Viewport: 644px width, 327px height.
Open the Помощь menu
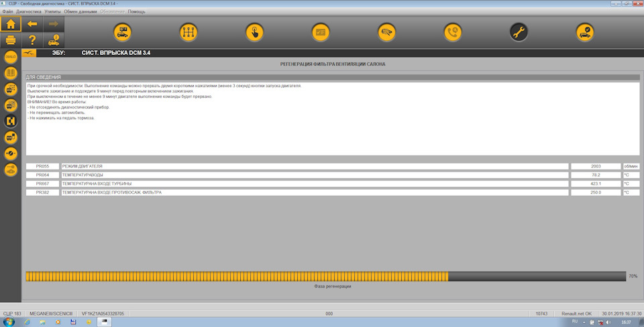[x=136, y=11]
